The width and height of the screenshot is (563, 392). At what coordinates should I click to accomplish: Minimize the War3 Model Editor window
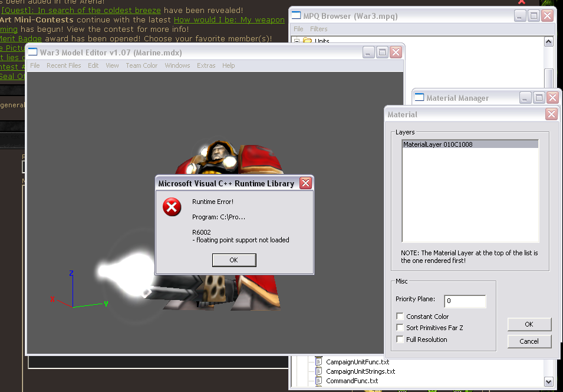pyautogui.click(x=368, y=52)
